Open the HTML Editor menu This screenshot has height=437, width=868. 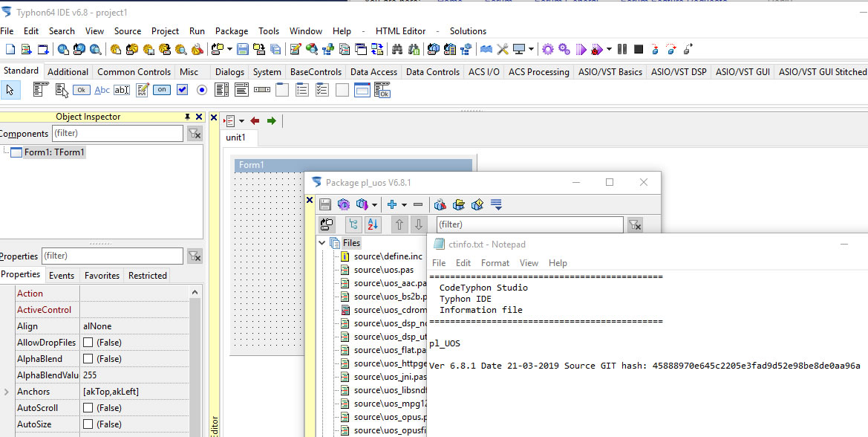coord(401,31)
